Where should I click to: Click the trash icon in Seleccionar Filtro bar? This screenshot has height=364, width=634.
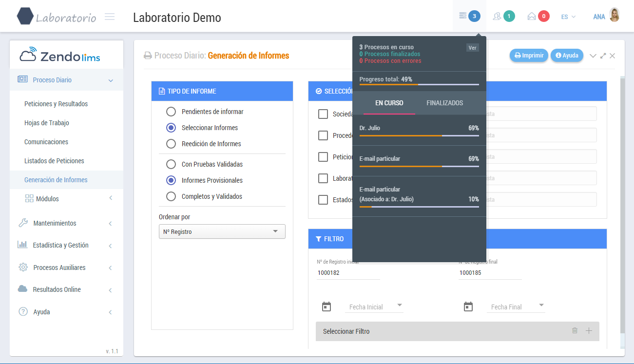[x=575, y=330]
